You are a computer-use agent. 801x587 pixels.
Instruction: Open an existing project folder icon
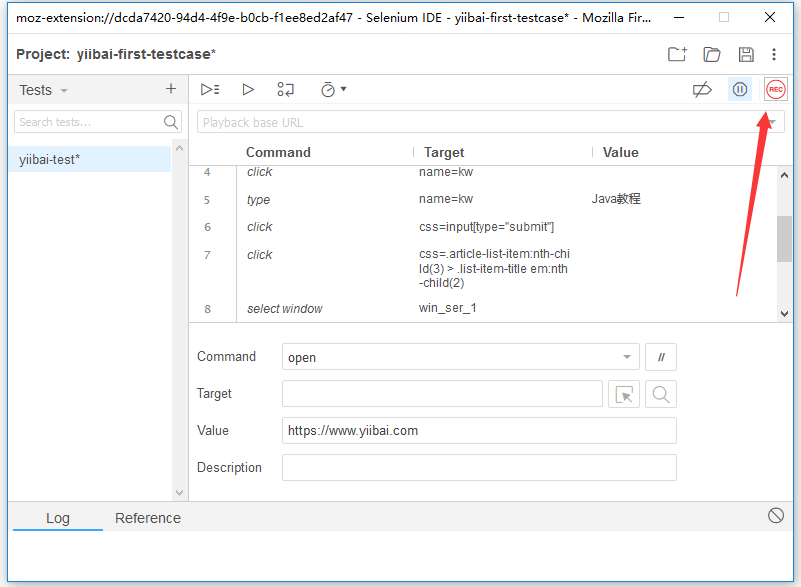click(712, 54)
